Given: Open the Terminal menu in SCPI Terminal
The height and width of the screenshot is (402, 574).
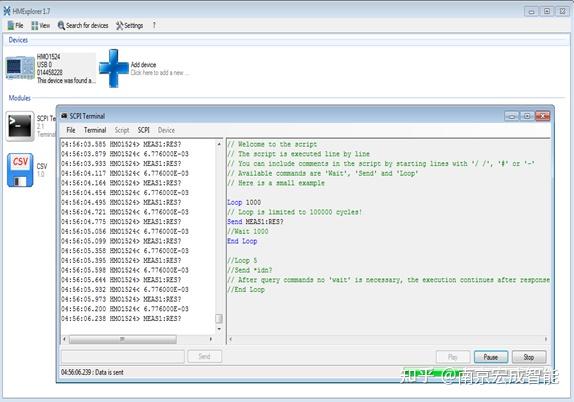Looking at the screenshot, I should [x=95, y=130].
